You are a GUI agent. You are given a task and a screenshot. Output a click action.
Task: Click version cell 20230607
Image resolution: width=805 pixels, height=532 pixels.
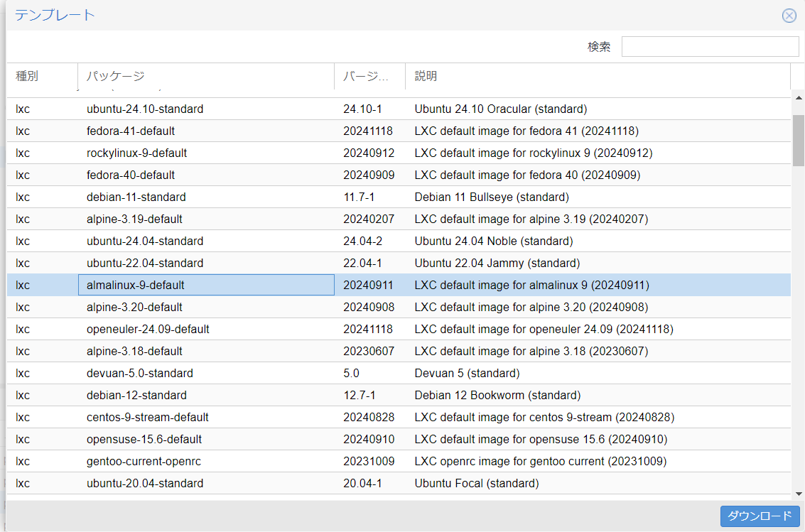click(369, 352)
